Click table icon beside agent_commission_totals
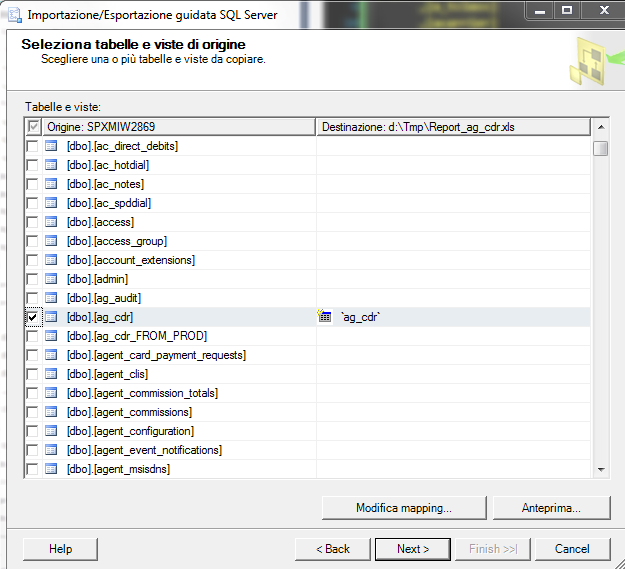625x569 pixels. point(51,393)
